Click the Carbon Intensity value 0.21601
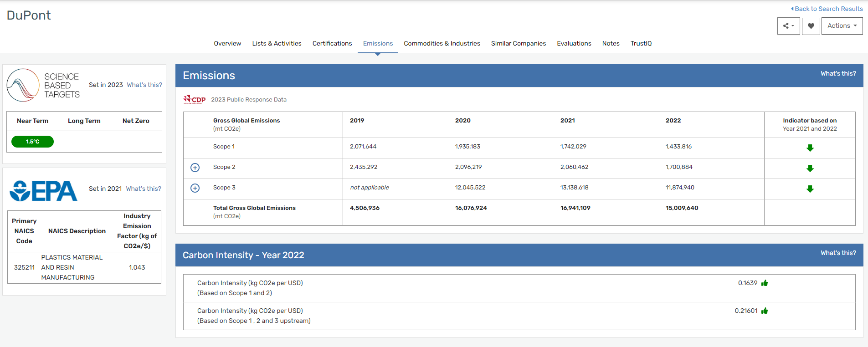The width and height of the screenshot is (868, 347). 746,311
